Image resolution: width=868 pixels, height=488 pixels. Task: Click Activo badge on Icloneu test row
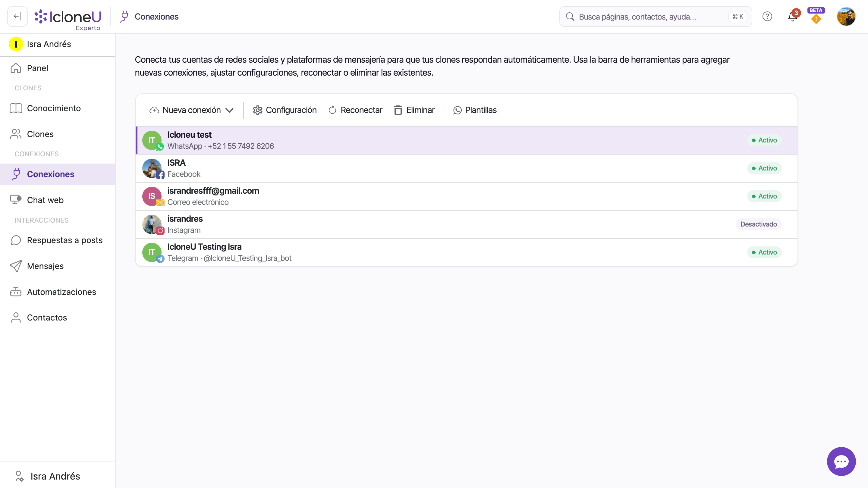tap(764, 140)
